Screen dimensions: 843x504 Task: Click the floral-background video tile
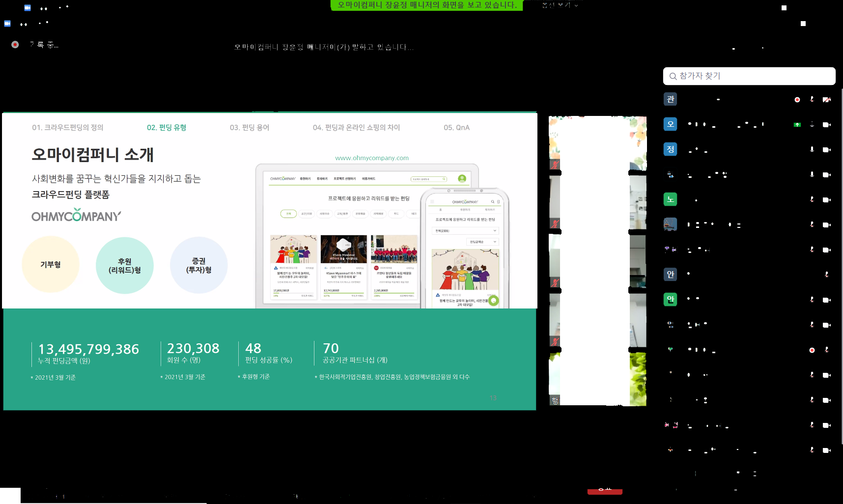tap(597, 143)
